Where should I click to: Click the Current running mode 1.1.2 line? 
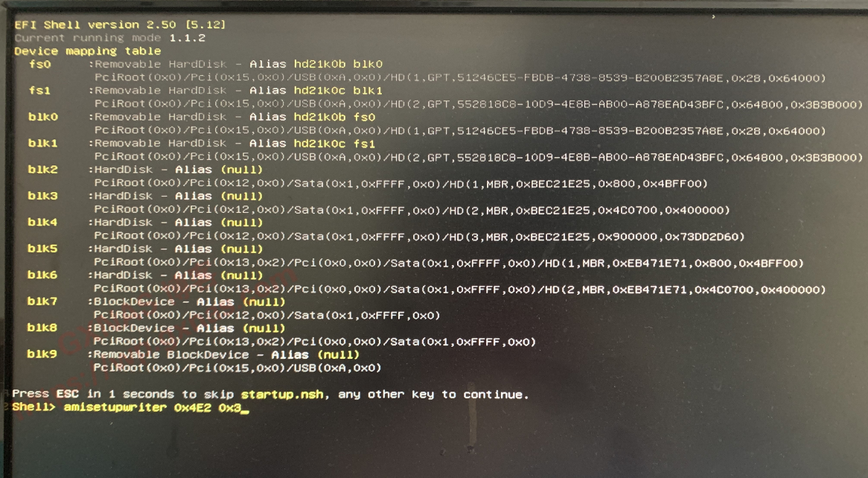pos(109,37)
